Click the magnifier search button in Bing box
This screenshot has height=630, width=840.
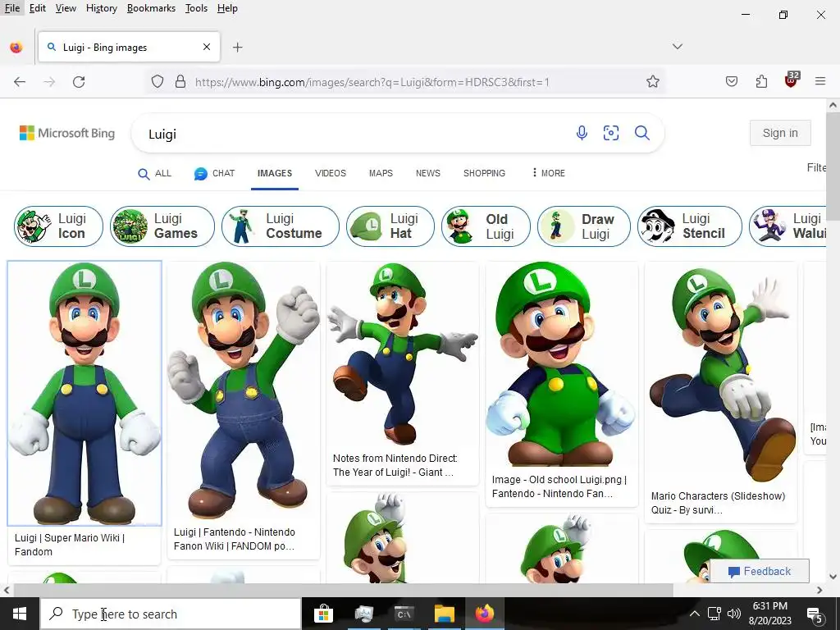(x=641, y=133)
